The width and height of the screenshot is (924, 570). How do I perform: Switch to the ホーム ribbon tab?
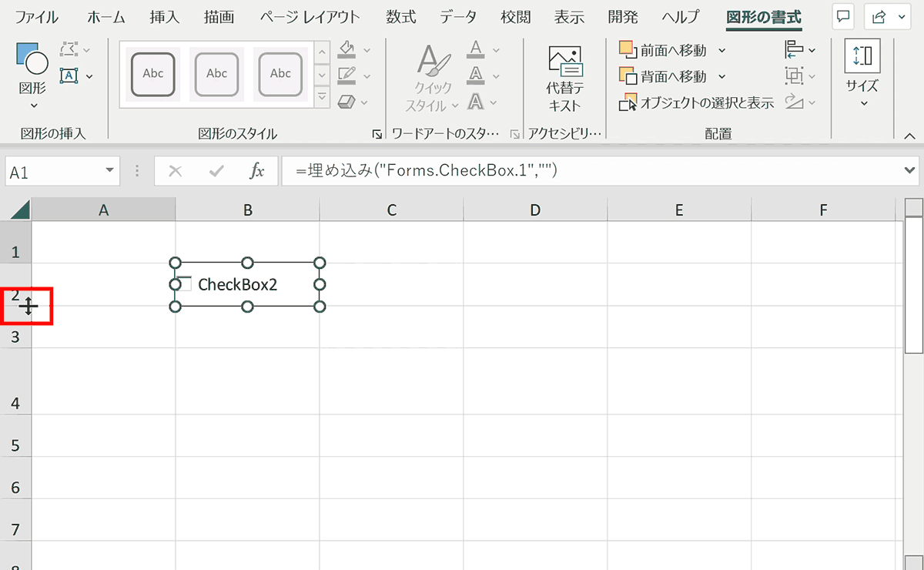pyautogui.click(x=105, y=16)
